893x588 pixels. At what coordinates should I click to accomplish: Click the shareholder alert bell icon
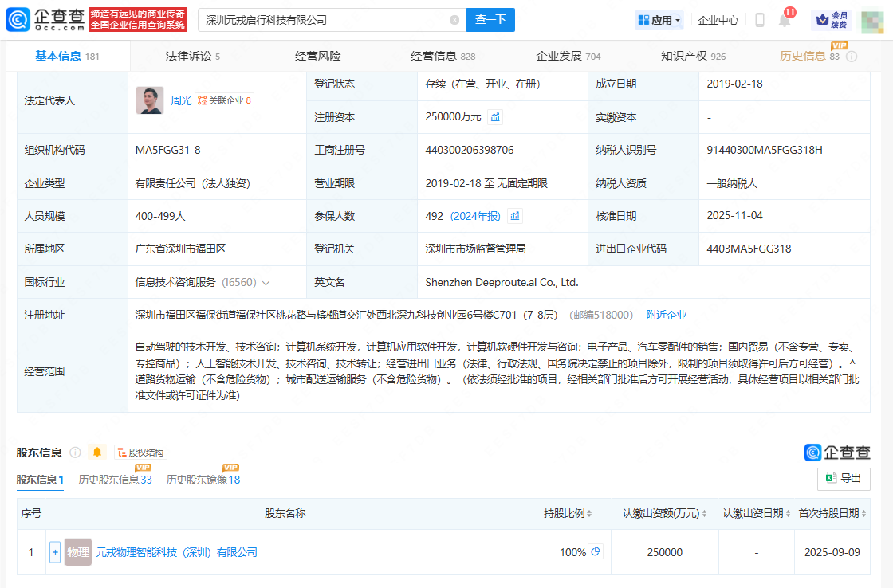pos(97,453)
